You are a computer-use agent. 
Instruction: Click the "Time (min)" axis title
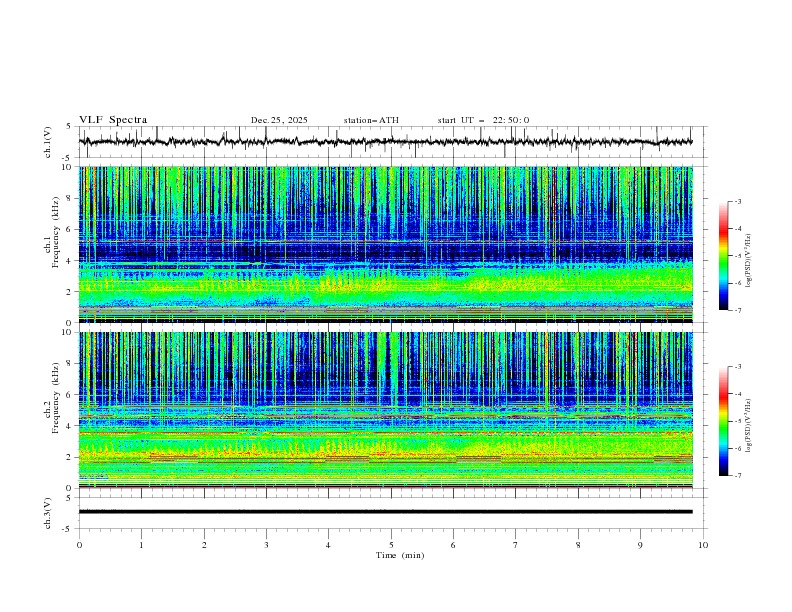(400, 555)
